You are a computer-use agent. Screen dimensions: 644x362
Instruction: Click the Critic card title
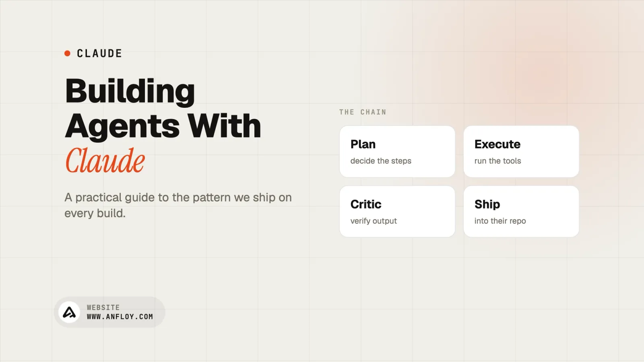click(366, 204)
